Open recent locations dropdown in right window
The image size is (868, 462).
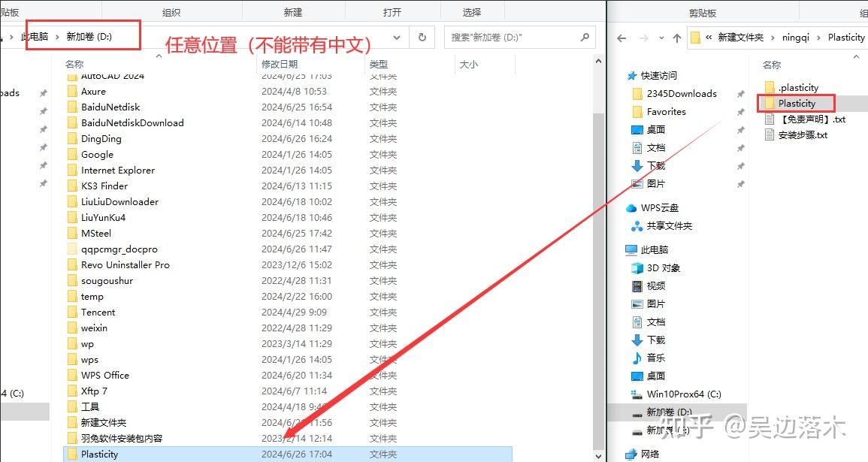(x=661, y=38)
